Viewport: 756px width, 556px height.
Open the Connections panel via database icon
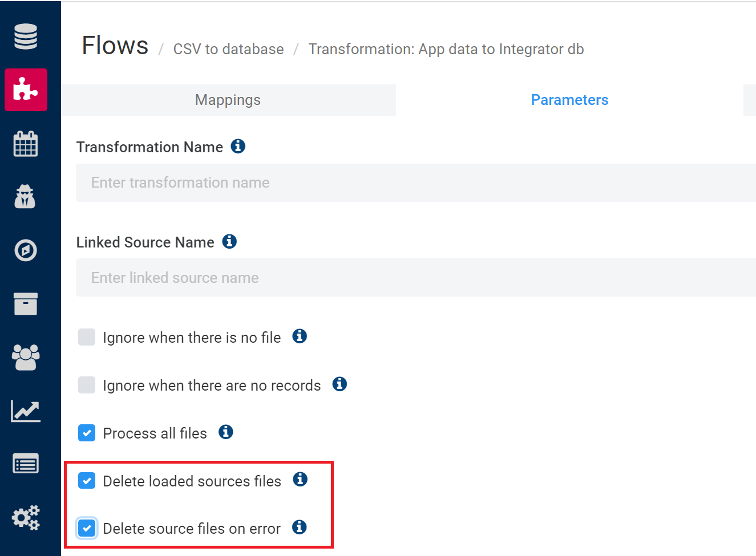[x=26, y=36]
